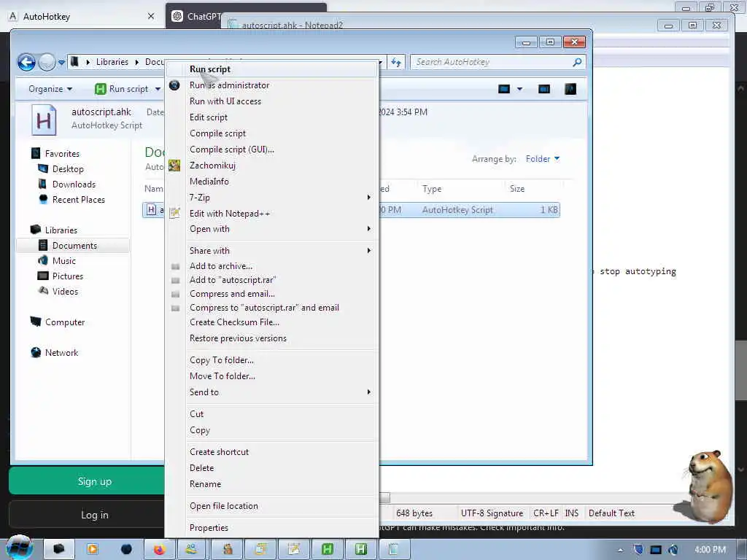
Task: Open Firefox from the taskbar
Action: [158, 550]
